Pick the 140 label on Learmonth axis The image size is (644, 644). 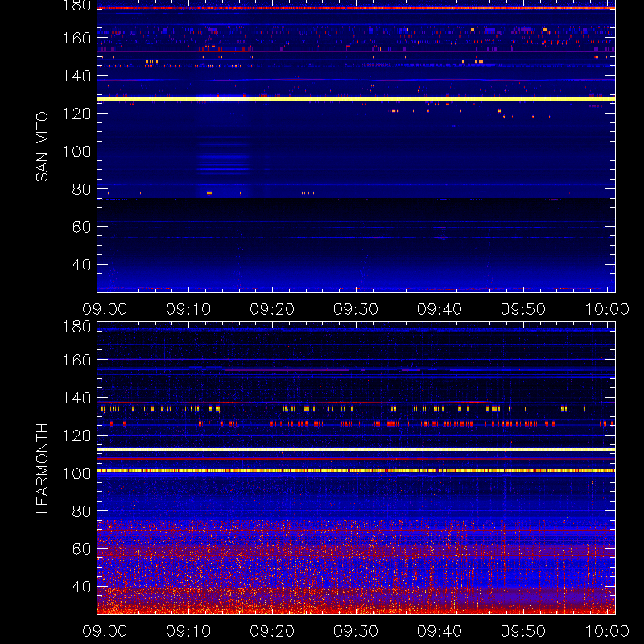[x=76, y=398]
